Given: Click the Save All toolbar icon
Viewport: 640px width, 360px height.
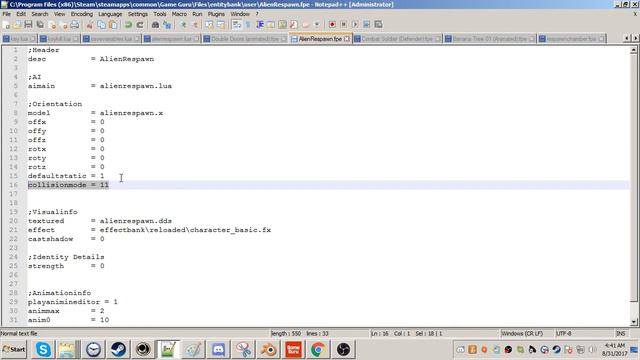Looking at the screenshot, I should coord(40,25).
